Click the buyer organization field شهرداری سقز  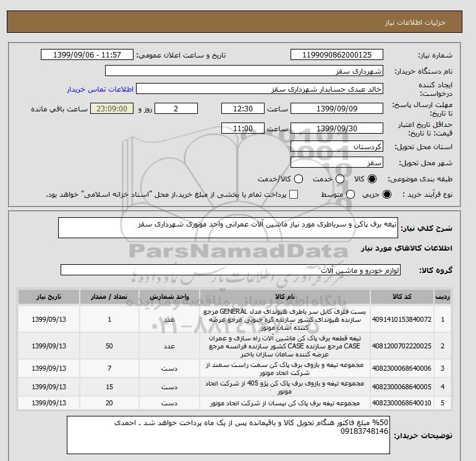click(x=244, y=71)
